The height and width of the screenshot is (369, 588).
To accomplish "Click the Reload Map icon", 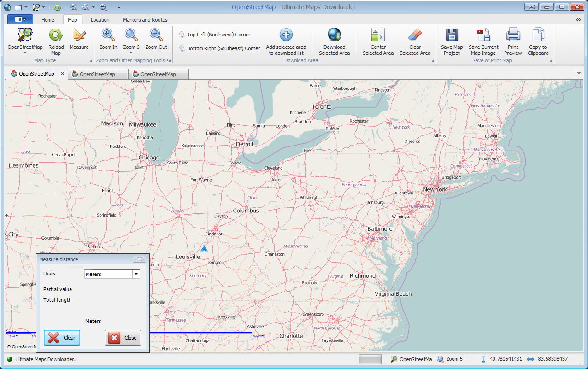I will click(x=56, y=35).
